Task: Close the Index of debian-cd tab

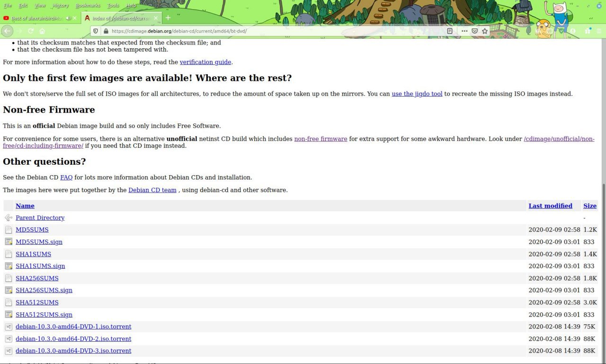Action: 156,18
